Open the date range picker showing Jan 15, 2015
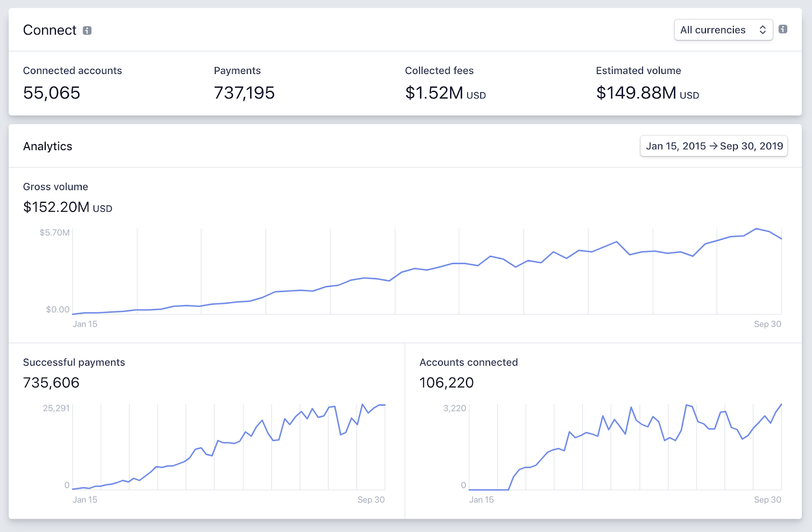Viewport: 812px width, 532px height. click(x=713, y=146)
